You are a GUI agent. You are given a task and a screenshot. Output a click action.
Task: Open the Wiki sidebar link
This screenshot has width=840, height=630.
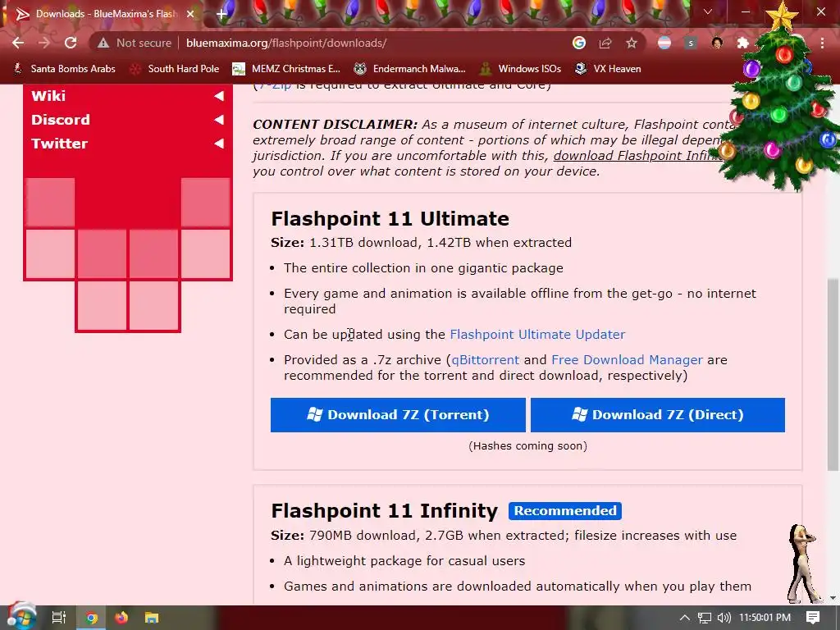[48, 96]
